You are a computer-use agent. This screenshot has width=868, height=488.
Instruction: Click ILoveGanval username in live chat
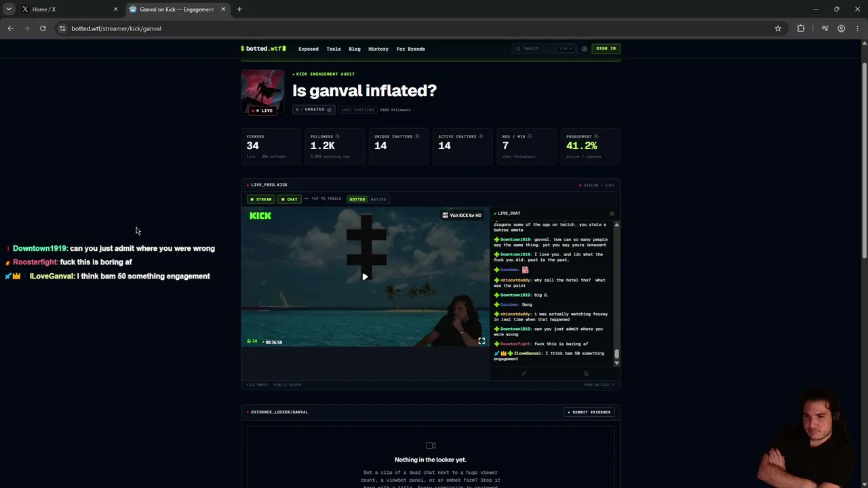pos(528,354)
